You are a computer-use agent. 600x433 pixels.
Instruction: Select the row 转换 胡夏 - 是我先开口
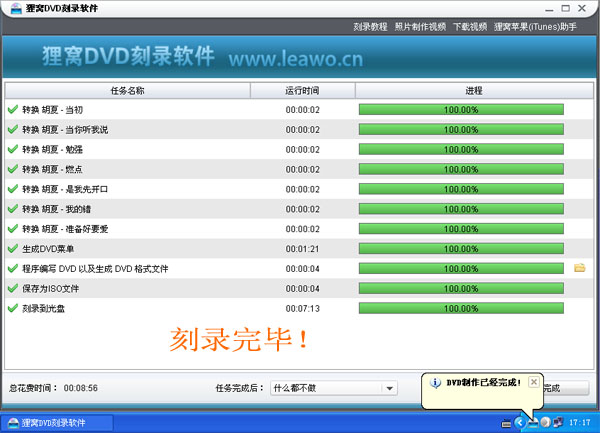click(x=299, y=189)
